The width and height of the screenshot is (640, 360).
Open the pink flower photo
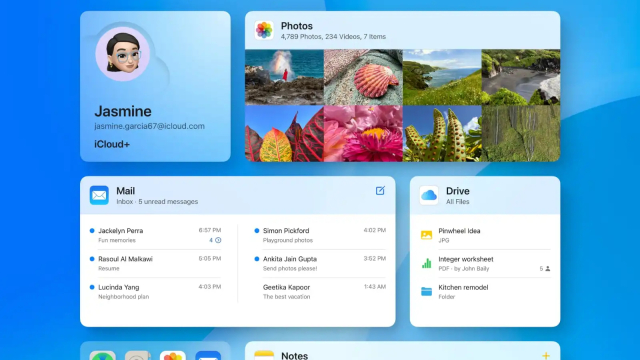[363, 133]
